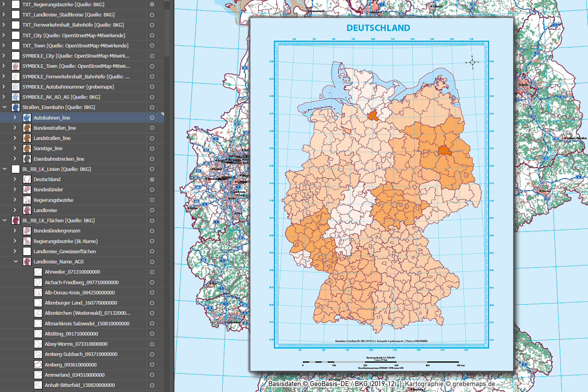Viewport: 588px width, 392px height.
Task: Select the Sonstige_line layer
Action: [x=48, y=148]
